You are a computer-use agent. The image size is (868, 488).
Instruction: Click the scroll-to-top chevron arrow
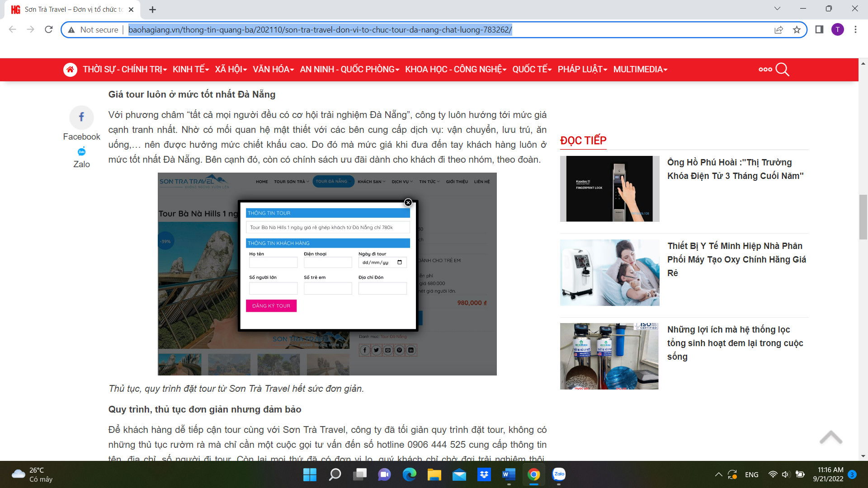tap(831, 437)
